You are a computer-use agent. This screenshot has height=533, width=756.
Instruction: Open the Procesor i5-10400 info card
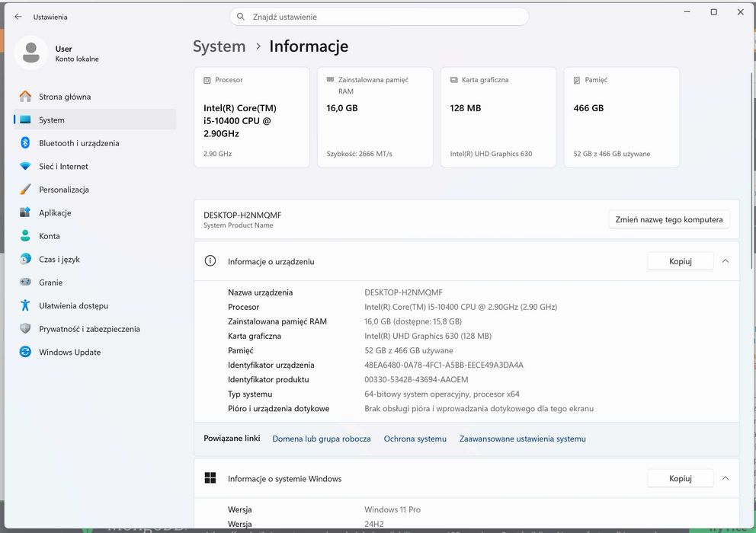tap(251, 117)
